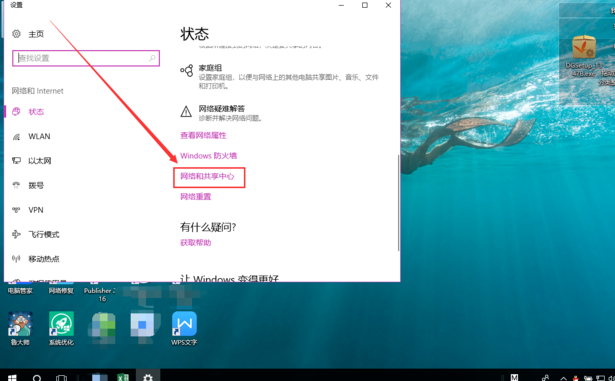This screenshot has width=615, height=381.
Task: Open Task View on taskbar
Action: (x=61, y=377)
